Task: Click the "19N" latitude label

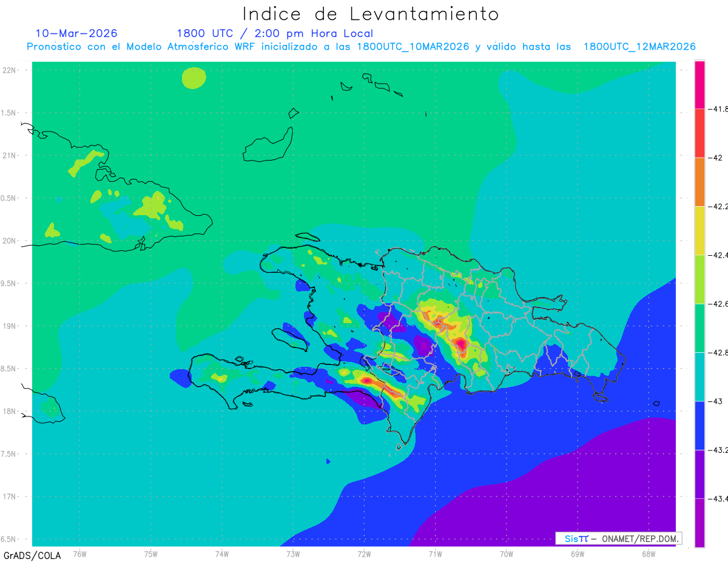Action: tap(10, 326)
